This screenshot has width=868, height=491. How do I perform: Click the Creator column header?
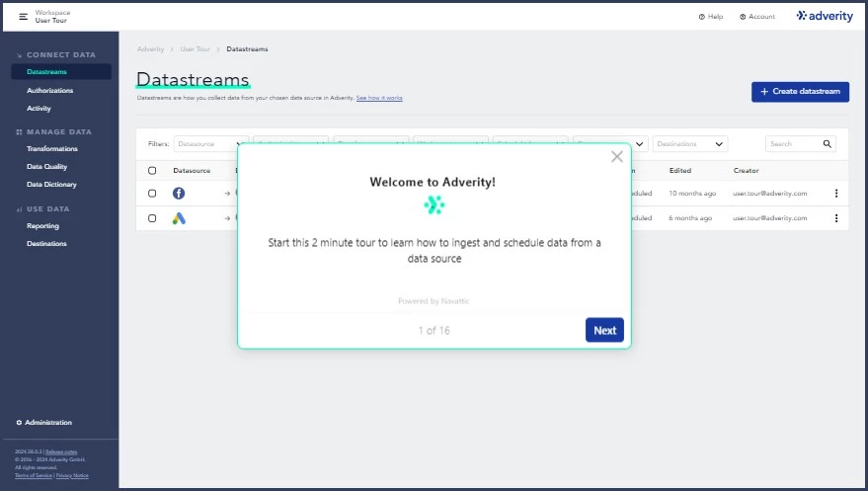746,171
